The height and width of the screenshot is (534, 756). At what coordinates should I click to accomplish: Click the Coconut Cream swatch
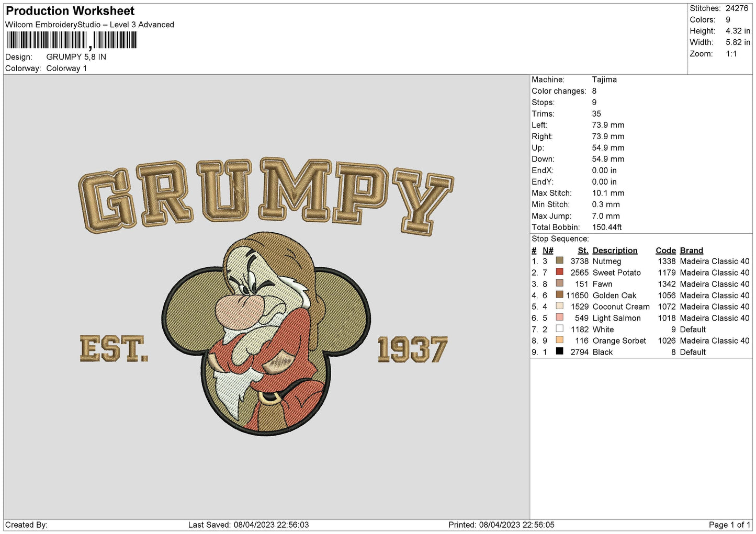(559, 306)
